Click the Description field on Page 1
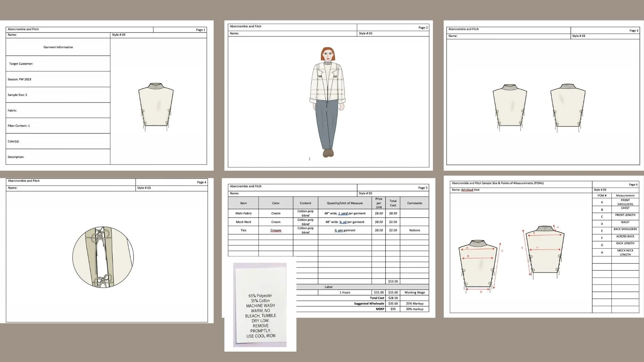Screen dimensions: 644x362 [58, 157]
